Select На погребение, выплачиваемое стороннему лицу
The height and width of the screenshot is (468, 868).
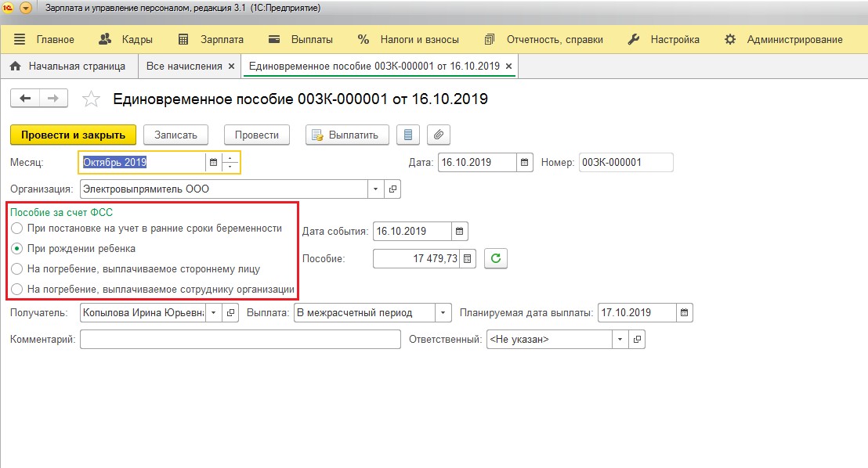(136, 269)
